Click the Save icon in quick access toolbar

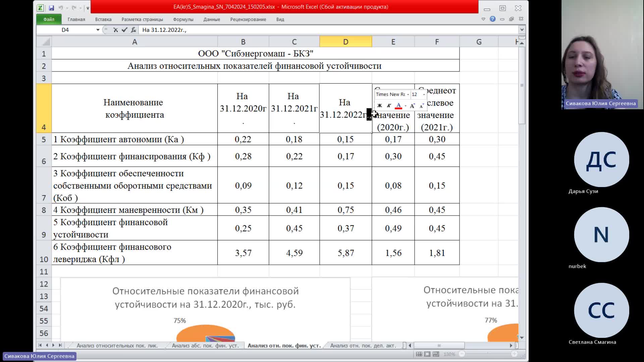(x=51, y=8)
